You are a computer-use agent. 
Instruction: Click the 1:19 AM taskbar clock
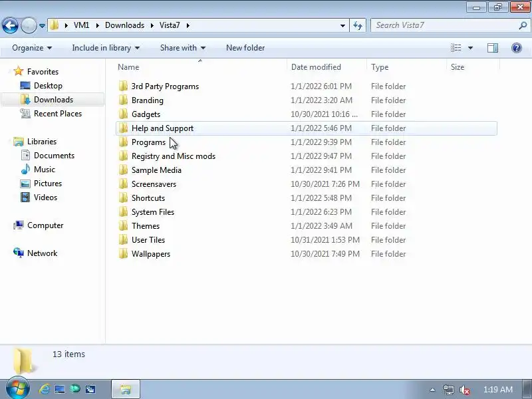(x=497, y=390)
